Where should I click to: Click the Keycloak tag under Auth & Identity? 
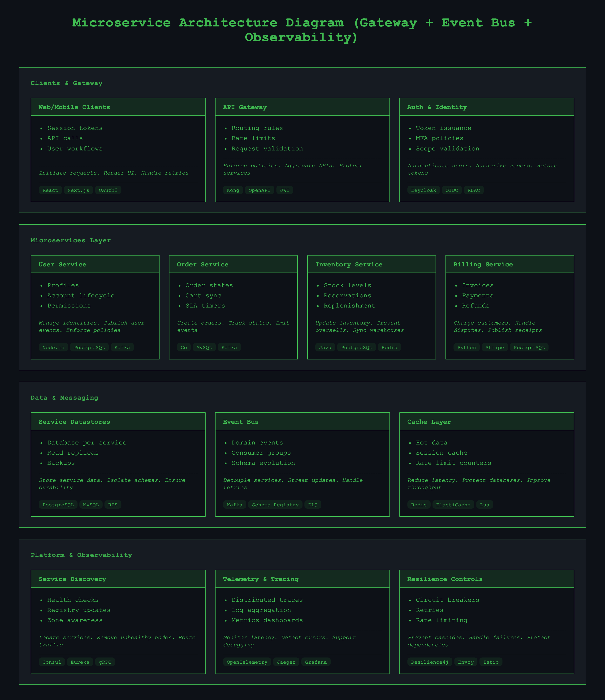[x=423, y=190]
